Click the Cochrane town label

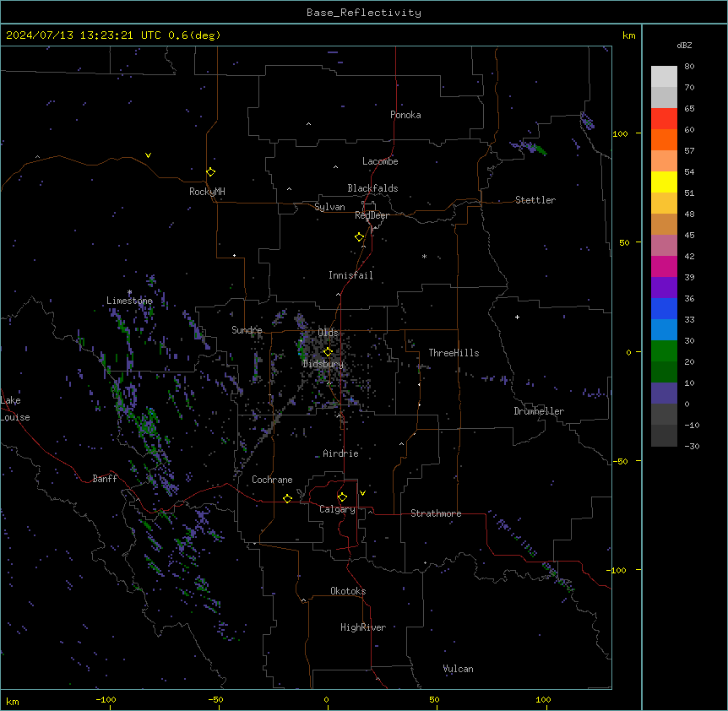pos(272,480)
